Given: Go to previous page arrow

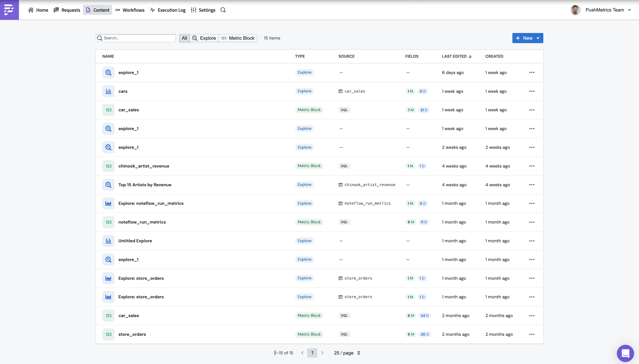Looking at the screenshot, I should tap(302, 353).
